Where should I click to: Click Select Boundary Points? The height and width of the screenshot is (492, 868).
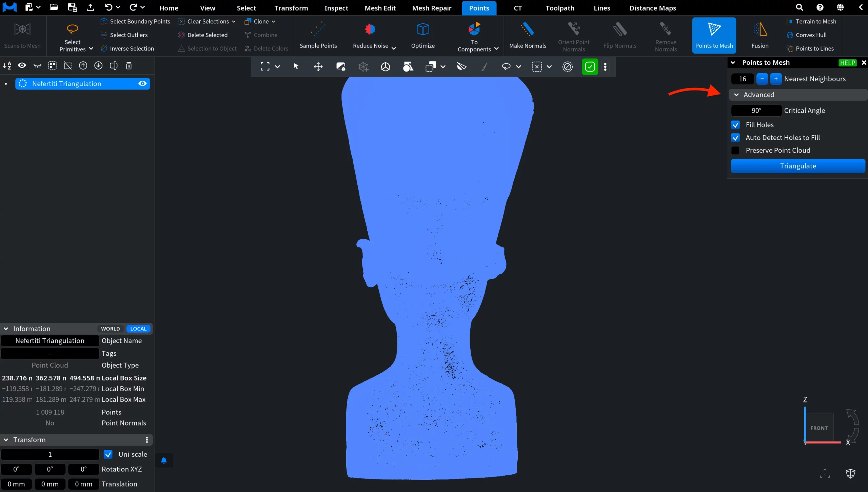click(135, 21)
